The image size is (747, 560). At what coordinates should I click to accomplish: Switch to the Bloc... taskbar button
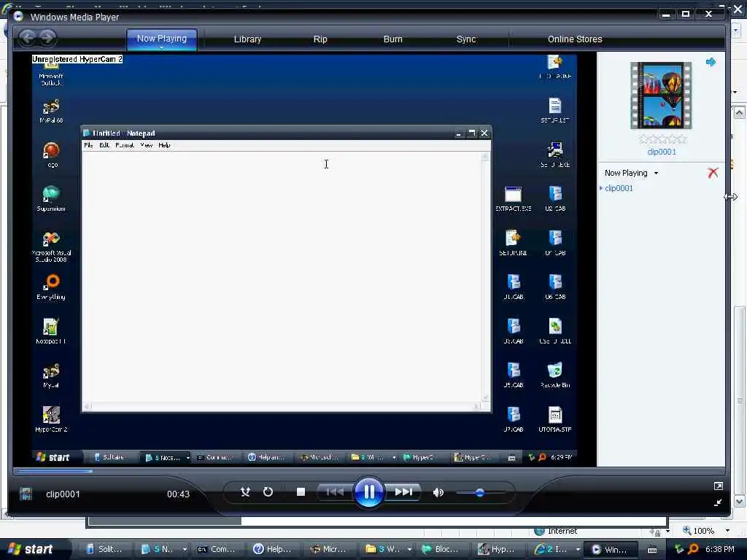[x=441, y=549]
